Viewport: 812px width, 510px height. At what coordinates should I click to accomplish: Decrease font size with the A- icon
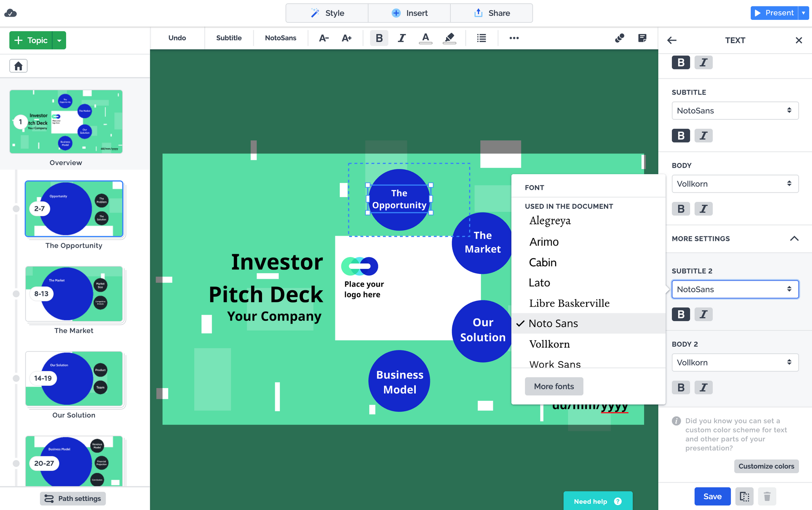324,38
